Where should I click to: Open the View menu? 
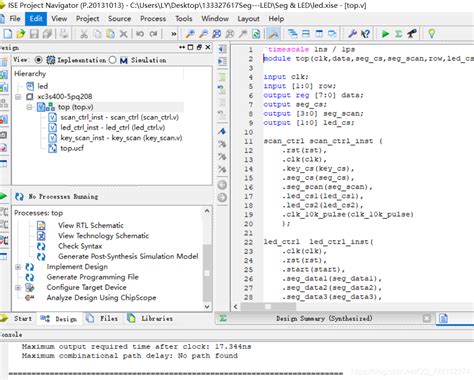[59, 19]
